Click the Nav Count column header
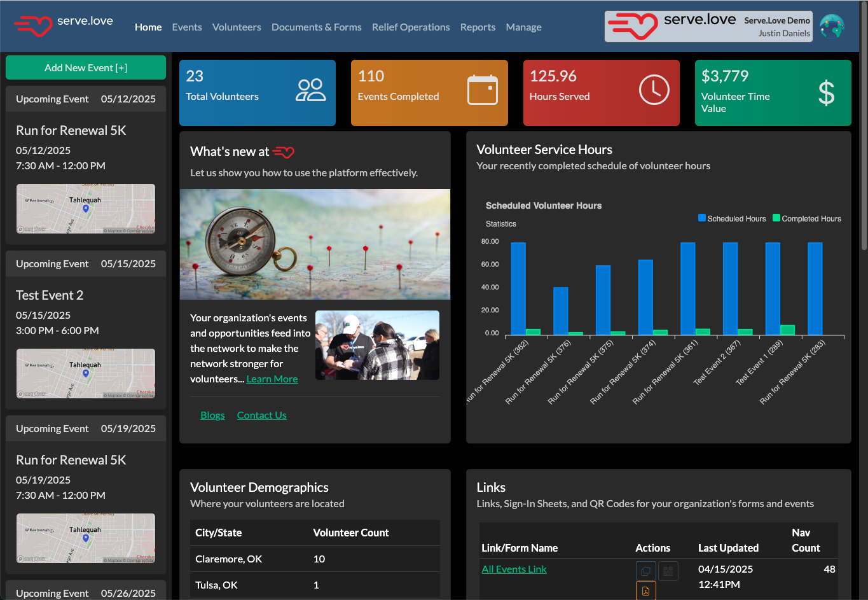The height and width of the screenshot is (600, 868). pyautogui.click(x=806, y=540)
